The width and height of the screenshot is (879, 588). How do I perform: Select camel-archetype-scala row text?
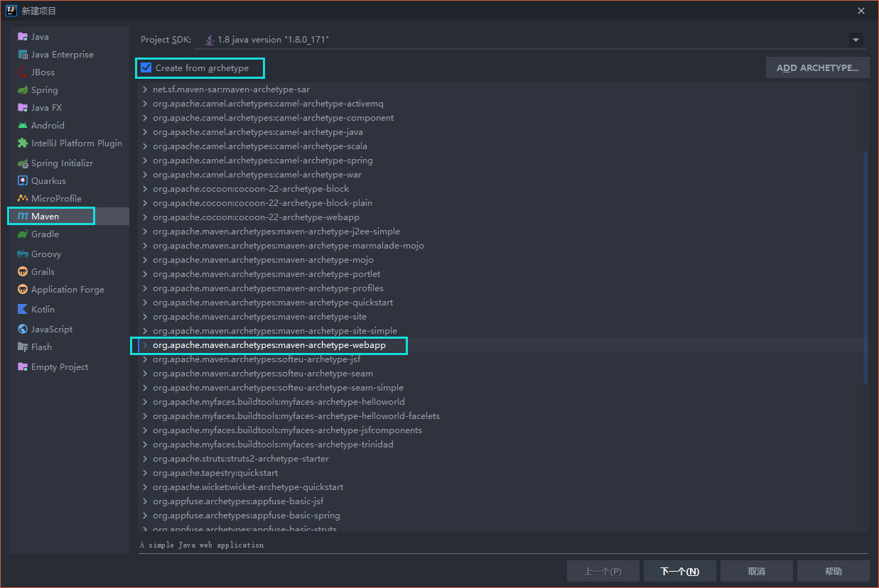(x=260, y=146)
